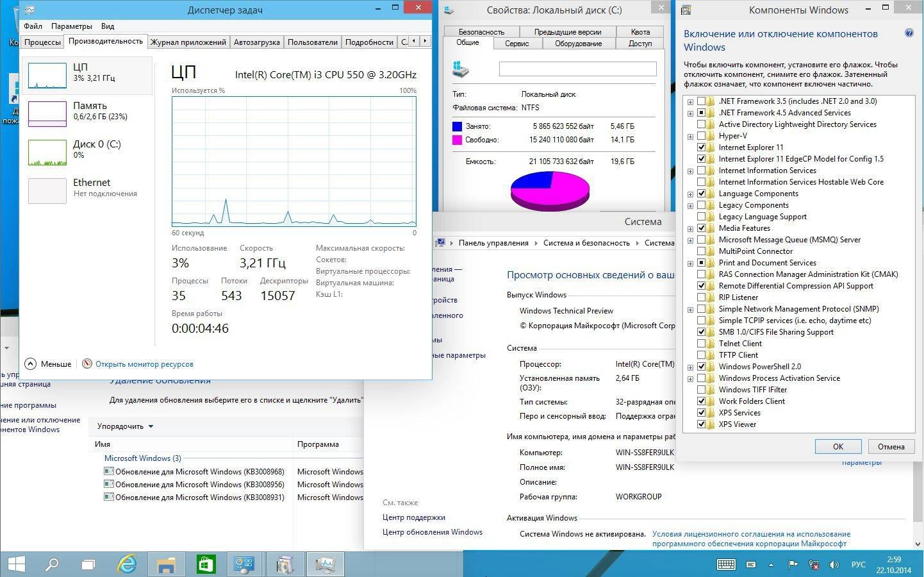Viewport: 924px width, 577px height.
Task: Click help icon in Компоненты Windows
Action: [x=909, y=33]
